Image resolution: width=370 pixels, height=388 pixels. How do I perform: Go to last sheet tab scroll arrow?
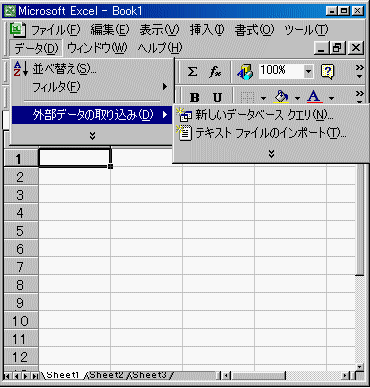[x=35, y=376]
